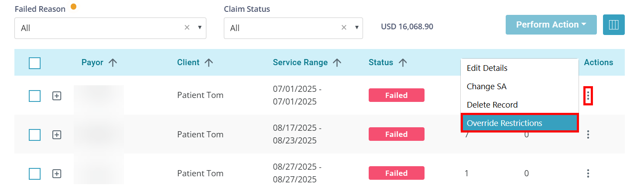Select Edit Details menu entry
644x192 pixels.
[487, 68]
